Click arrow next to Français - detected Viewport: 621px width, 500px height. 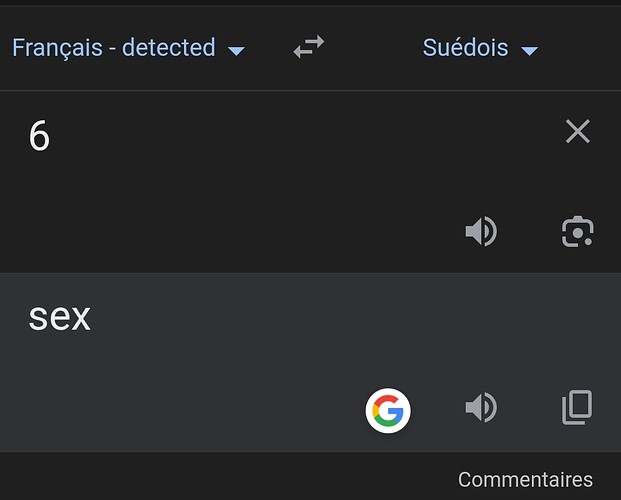(x=236, y=51)
